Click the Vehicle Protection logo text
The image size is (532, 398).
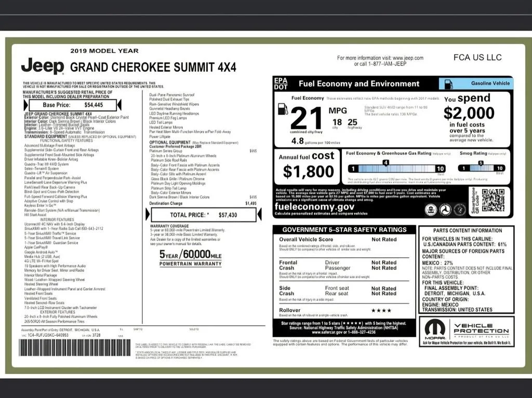tap(481, 328)
